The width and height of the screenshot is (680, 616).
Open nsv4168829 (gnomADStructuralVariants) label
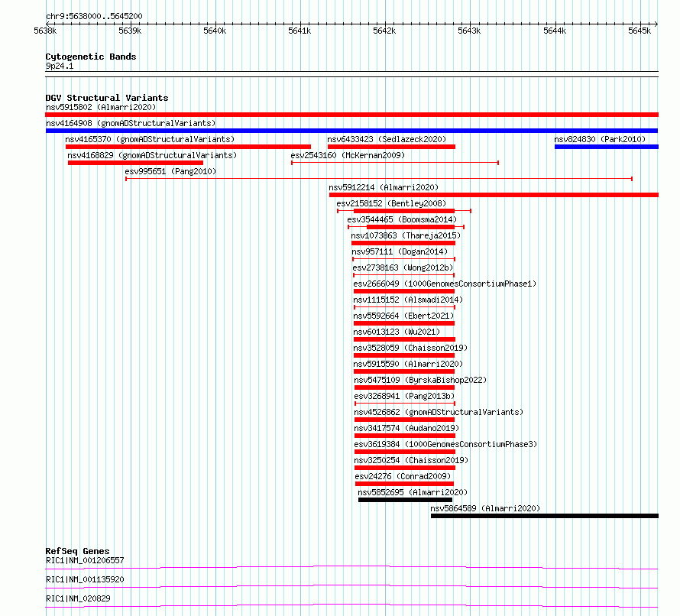click(152, 155)
